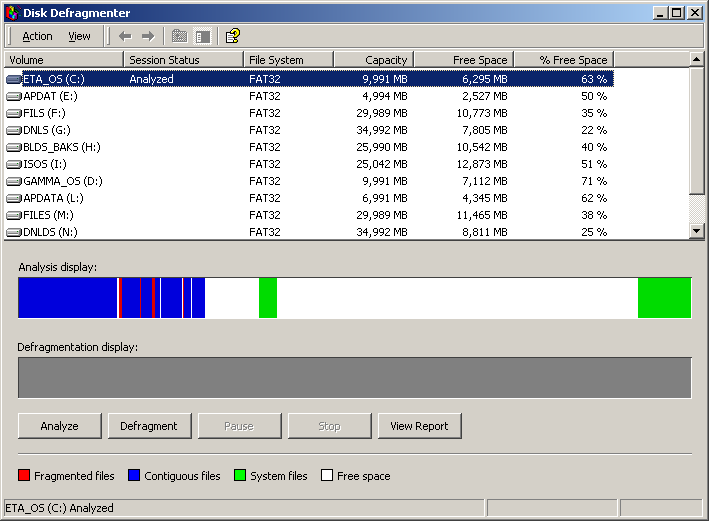Click the 25,042 MB capacity for ISOS (I:)
709x521 pixels.
(382, 164)
